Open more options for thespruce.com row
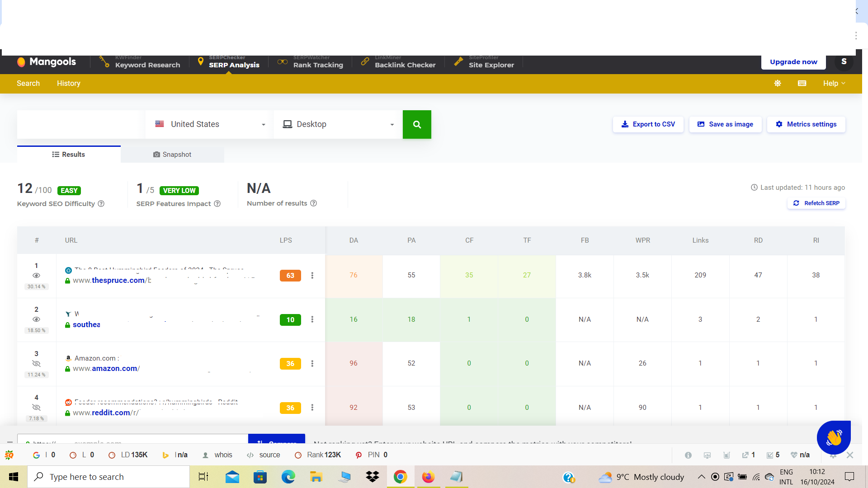 [x=312, y=276]
